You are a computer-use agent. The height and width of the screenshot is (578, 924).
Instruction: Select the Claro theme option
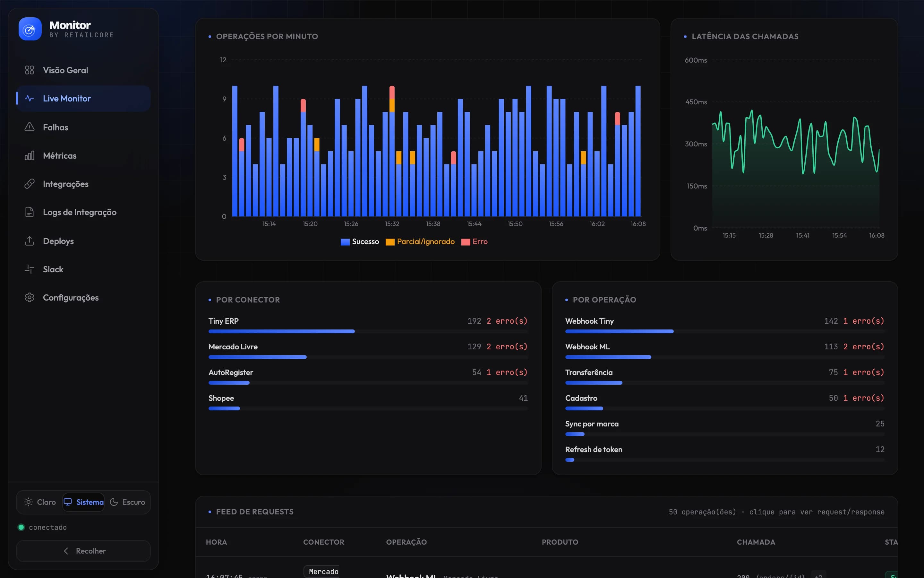(40, 502)
